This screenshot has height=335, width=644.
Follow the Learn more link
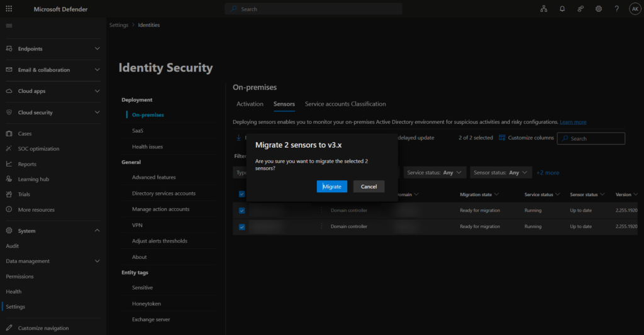coord(573,122)
